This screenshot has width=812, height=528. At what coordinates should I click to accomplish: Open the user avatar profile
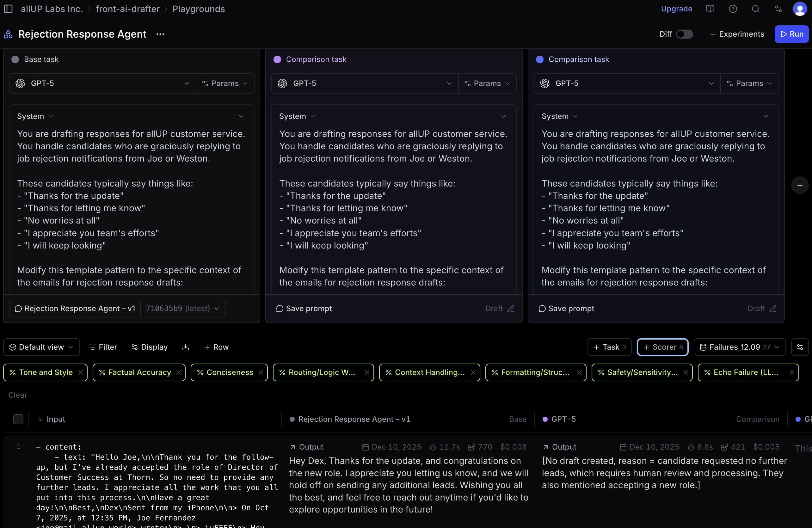click(x=799, y=9)
